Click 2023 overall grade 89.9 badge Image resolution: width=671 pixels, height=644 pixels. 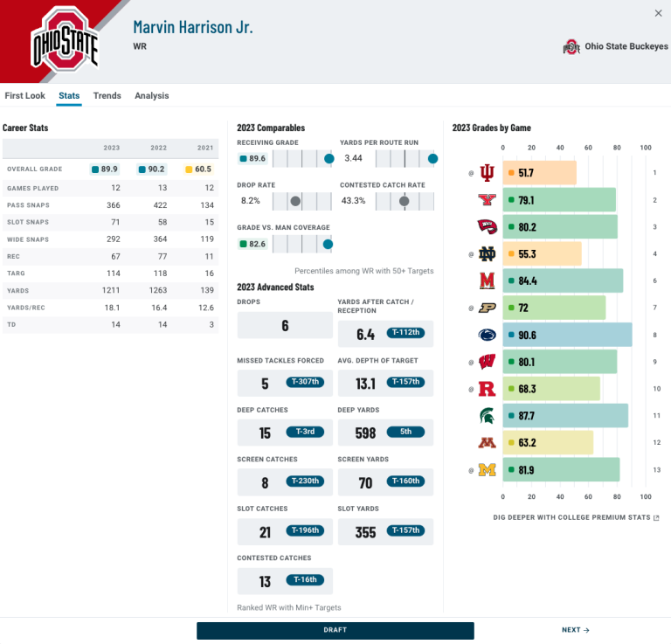pyautogui.click(x=105, y=169)
